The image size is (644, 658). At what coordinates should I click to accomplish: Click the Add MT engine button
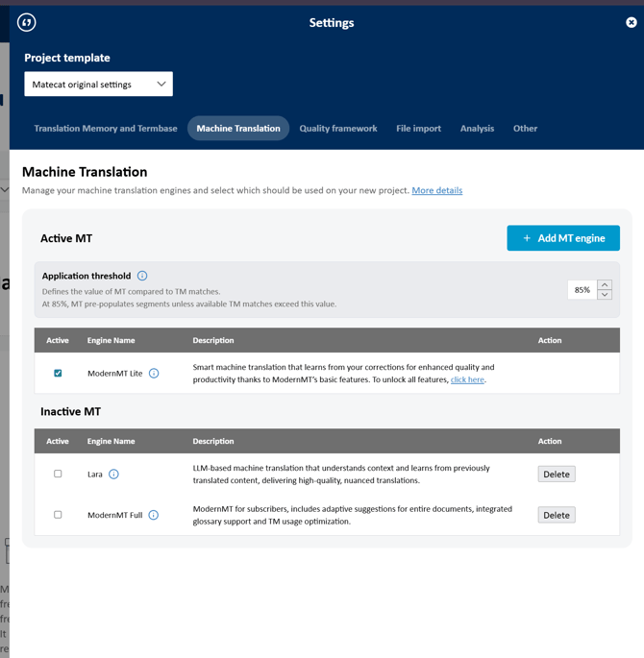(x=563, y=238)
